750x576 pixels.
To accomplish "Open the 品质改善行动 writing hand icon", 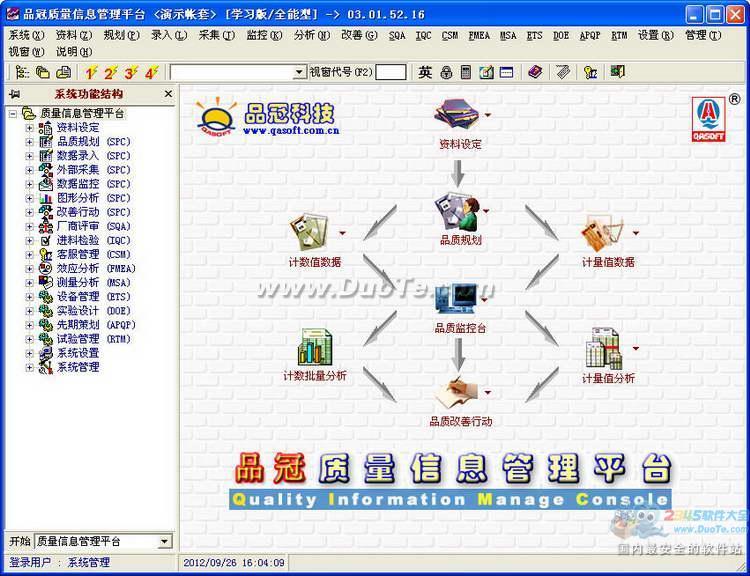I will [x=456, y=391].
